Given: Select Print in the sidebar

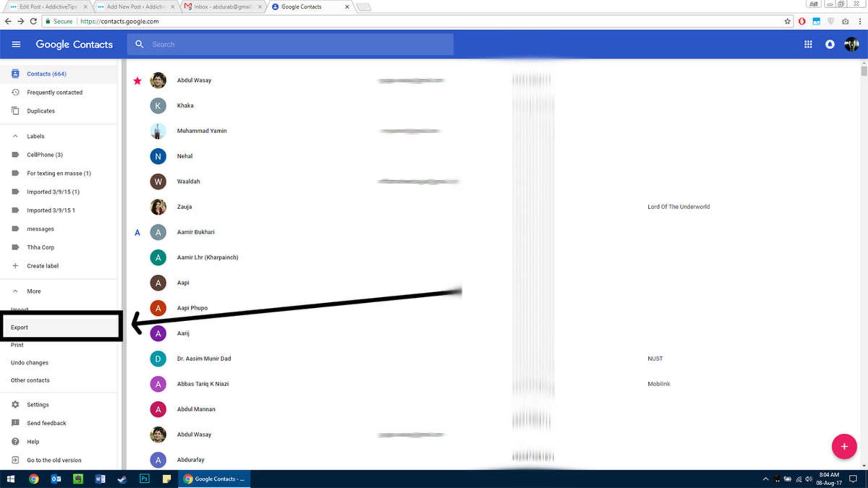Looking at the screenshot, I should click(x=17, y=345).
